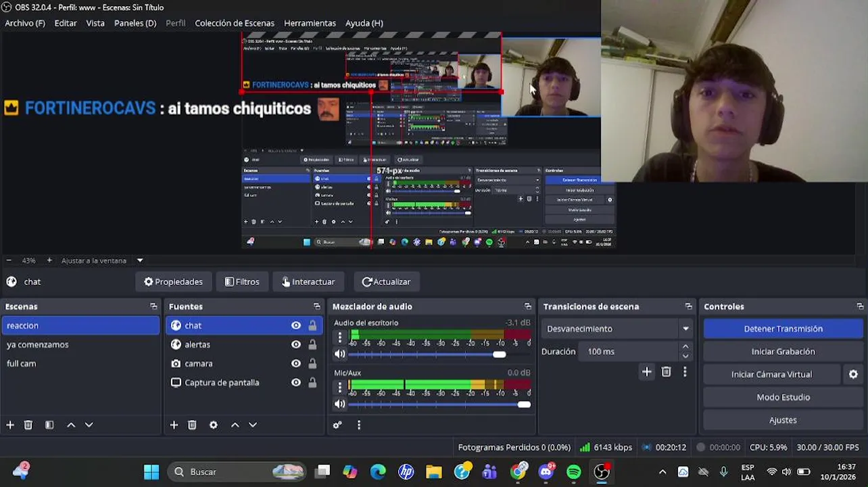The width and height of the screenshot is (868, 487).
Task: Open source properties gear in Fuentes toolbar
Action: [x=214, y=425]
